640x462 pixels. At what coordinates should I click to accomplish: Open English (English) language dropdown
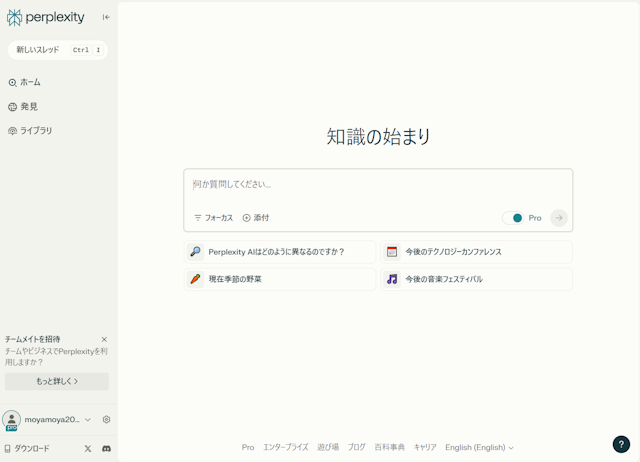(x=479, y=447)
